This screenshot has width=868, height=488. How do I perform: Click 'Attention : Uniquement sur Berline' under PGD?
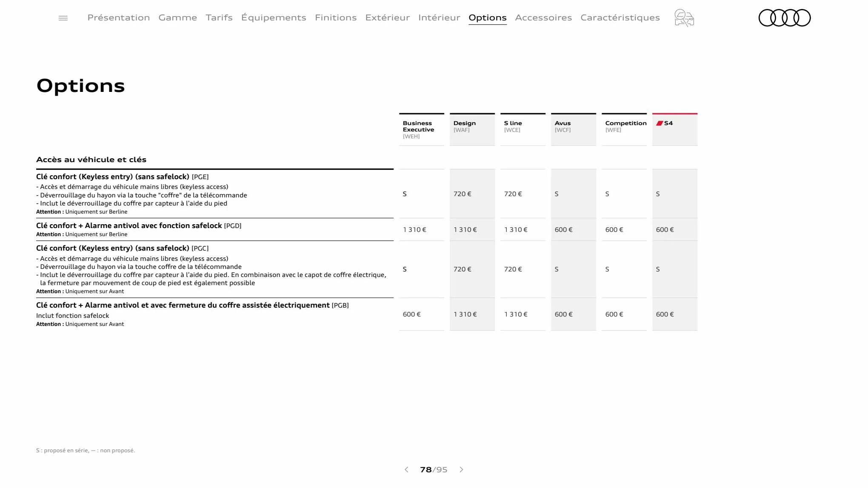click(x=82, y=234)
